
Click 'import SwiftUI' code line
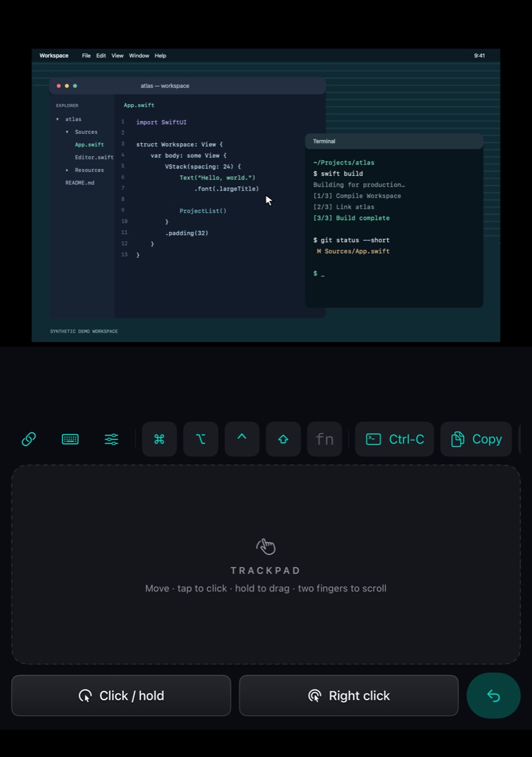(x=161, y=122)
